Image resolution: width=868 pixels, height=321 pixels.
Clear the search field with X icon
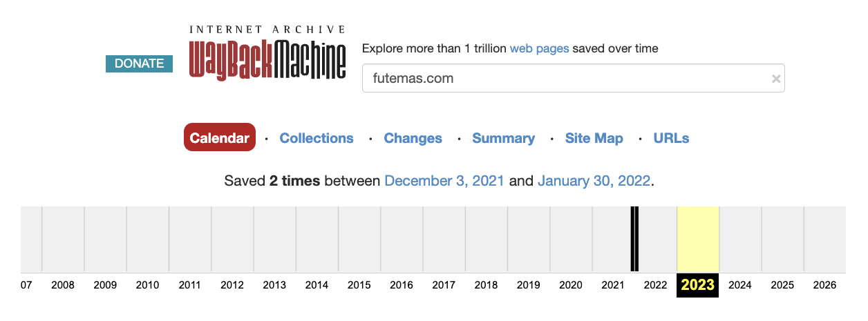[776, 79]
